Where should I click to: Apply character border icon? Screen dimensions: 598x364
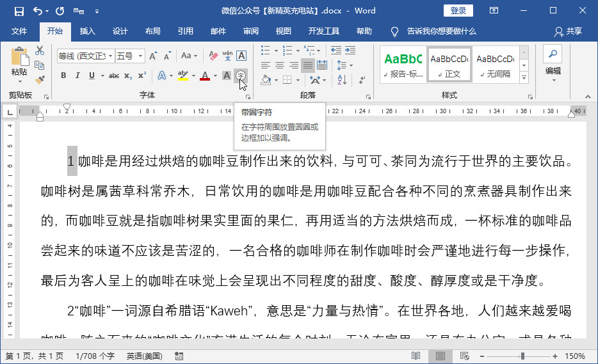pos(241,56)
